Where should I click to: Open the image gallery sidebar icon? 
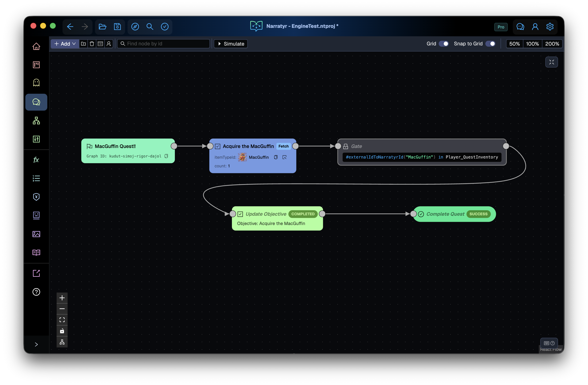36,234
